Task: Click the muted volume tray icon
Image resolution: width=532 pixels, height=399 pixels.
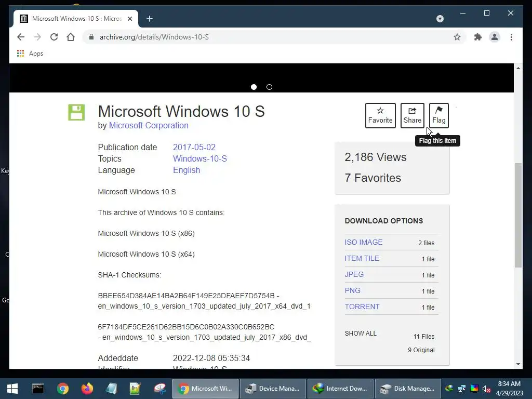Action: 486,389
